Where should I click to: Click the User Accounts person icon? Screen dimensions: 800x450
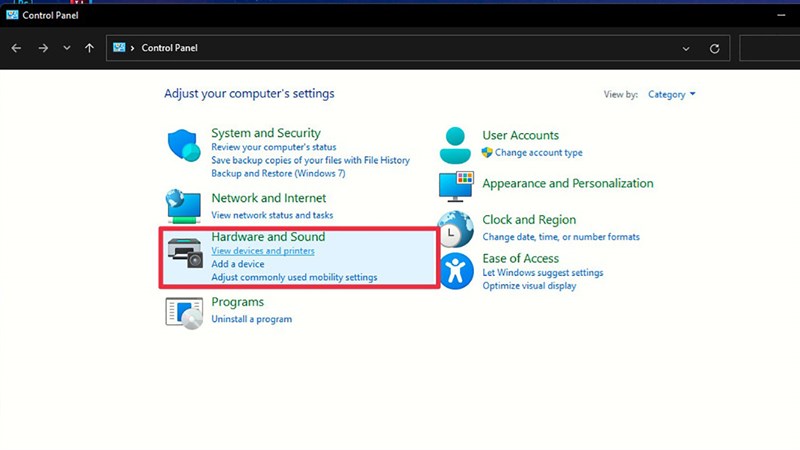[456, 144]
